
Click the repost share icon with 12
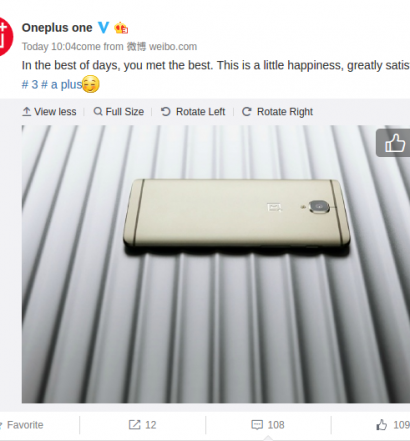pos(134,425)
